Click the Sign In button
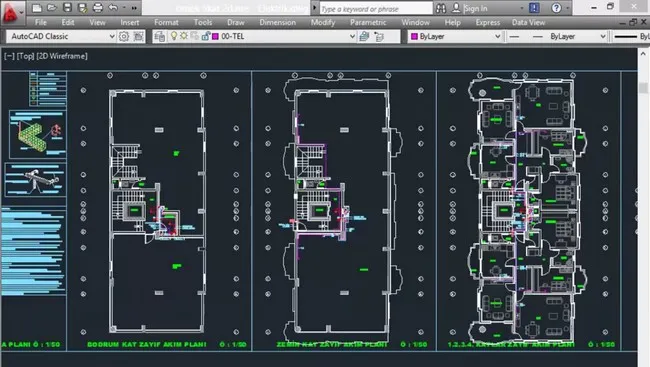This screenshot has width=650, height=367. [x=475, y=8]
